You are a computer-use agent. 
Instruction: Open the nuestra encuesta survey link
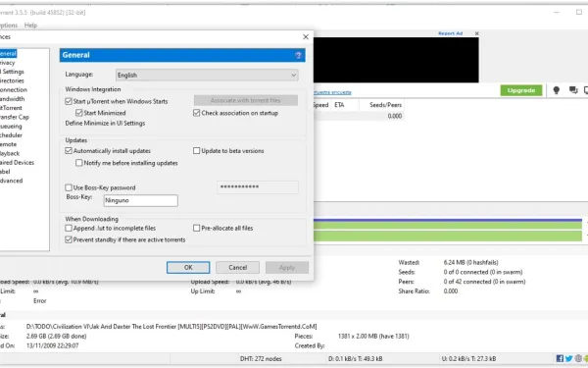332,92
